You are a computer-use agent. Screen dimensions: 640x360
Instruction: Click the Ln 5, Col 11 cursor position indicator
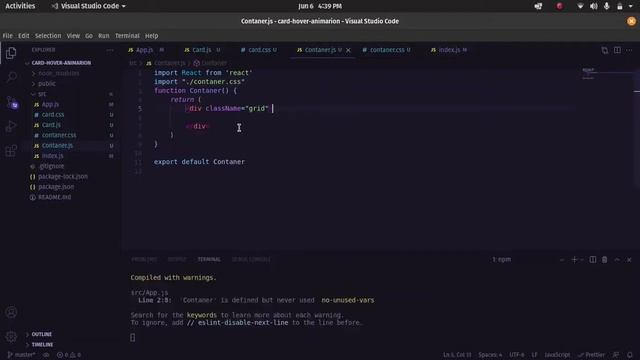tap(457, 355)
